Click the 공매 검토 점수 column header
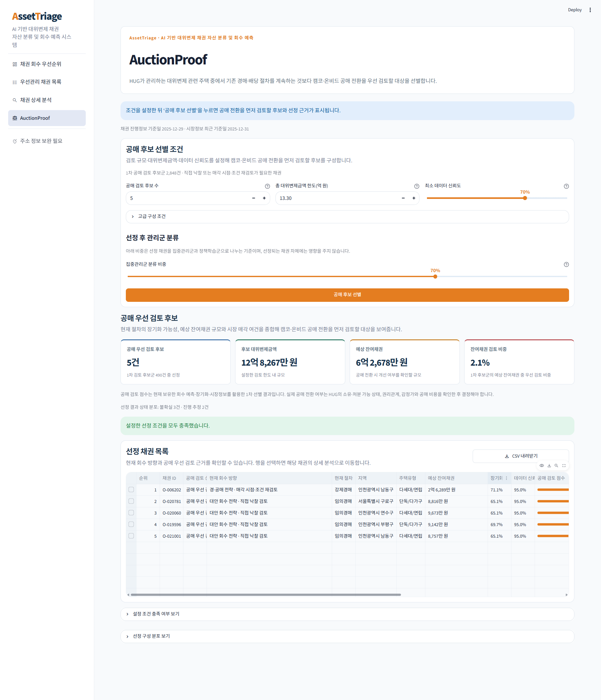Viewport: 601px width, 700px height. click(x=551, y=478)
